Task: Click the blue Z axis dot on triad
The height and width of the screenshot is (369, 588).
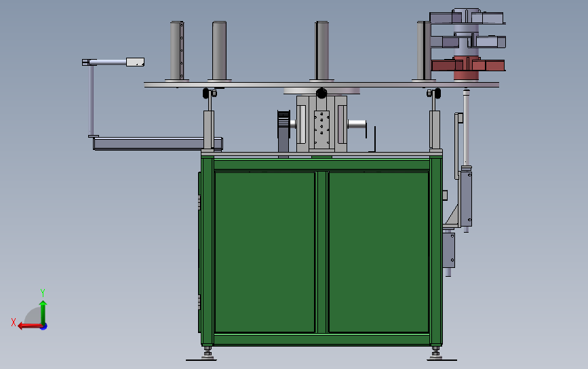Action: tap(43, 327)
